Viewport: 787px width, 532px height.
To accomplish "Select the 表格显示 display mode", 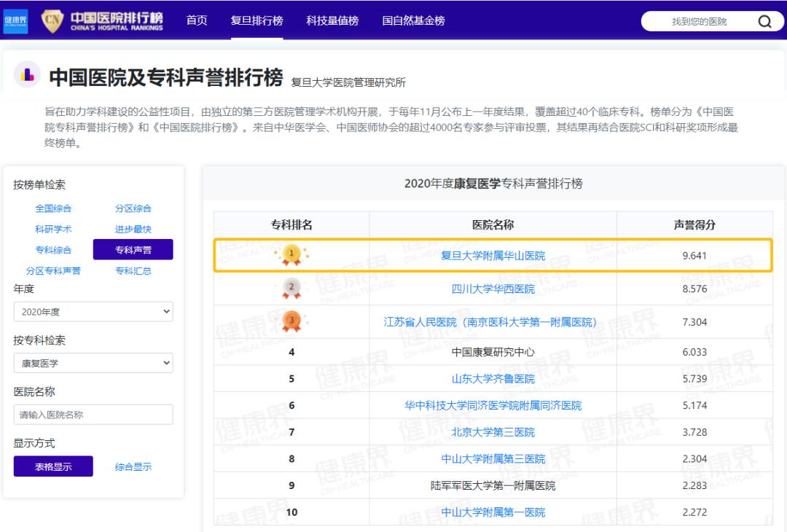I will point(53,466).
